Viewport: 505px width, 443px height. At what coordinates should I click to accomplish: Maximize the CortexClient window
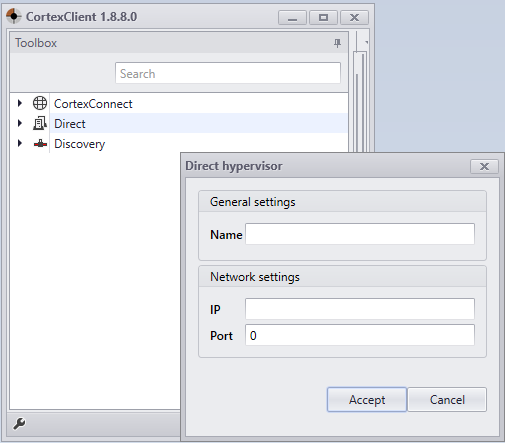click(x=323, y=17)
